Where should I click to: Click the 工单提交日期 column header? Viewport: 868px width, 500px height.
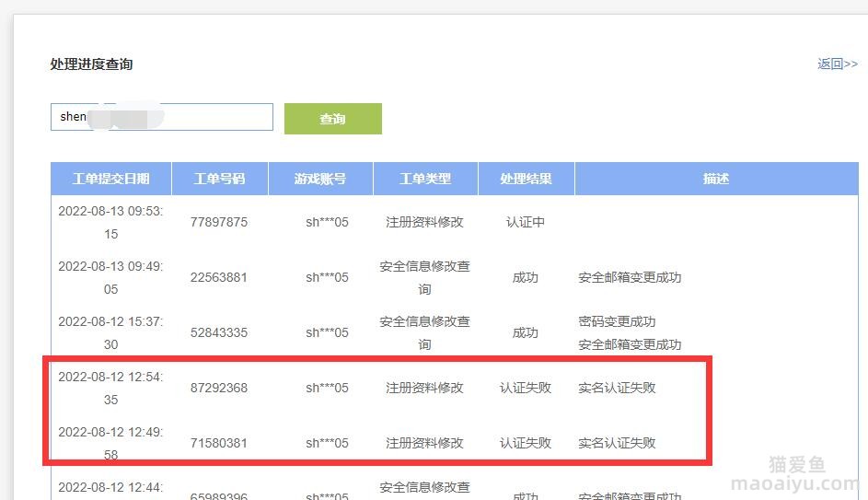click(111, 179)
